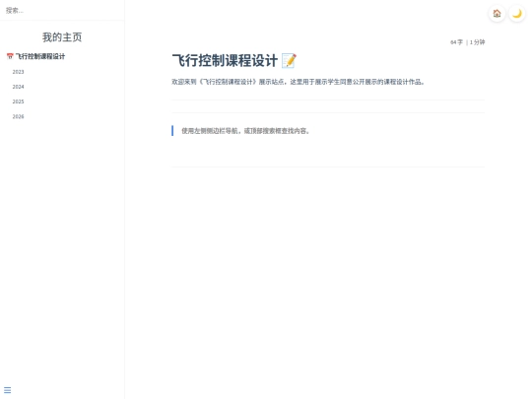Open the 2026 sidebar entry

pos(19,116)
